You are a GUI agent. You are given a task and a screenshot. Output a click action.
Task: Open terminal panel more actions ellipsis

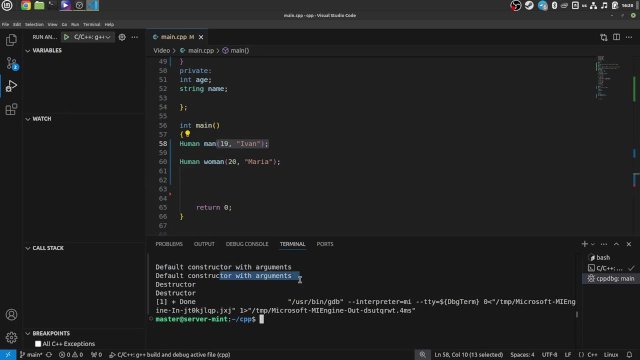[x=604, y=244]
